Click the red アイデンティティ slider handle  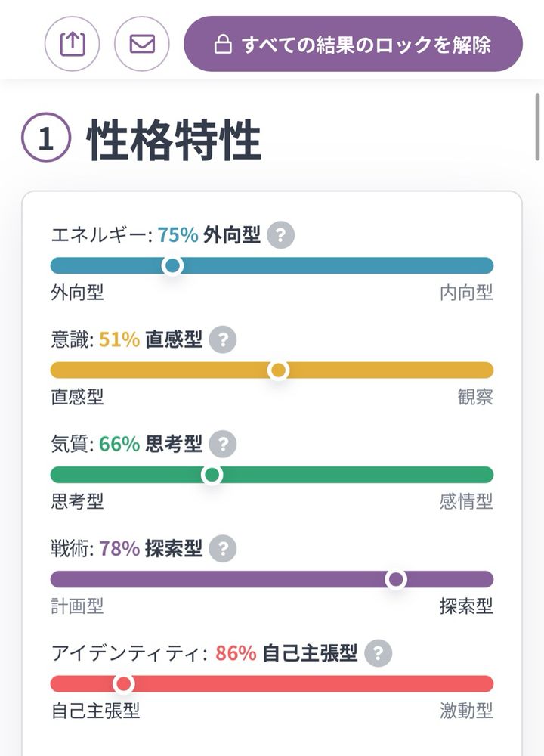tap(124, 683)
